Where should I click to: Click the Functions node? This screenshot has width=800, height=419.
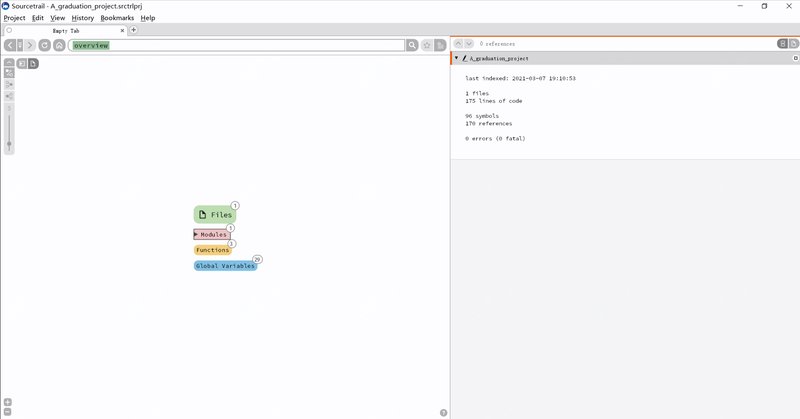click(x=212, y=250)
